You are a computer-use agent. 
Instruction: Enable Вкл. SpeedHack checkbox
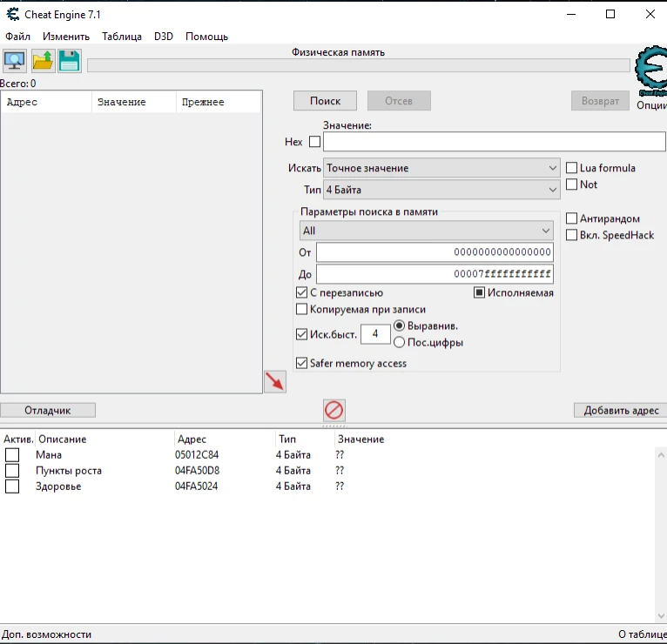point(572,235)
